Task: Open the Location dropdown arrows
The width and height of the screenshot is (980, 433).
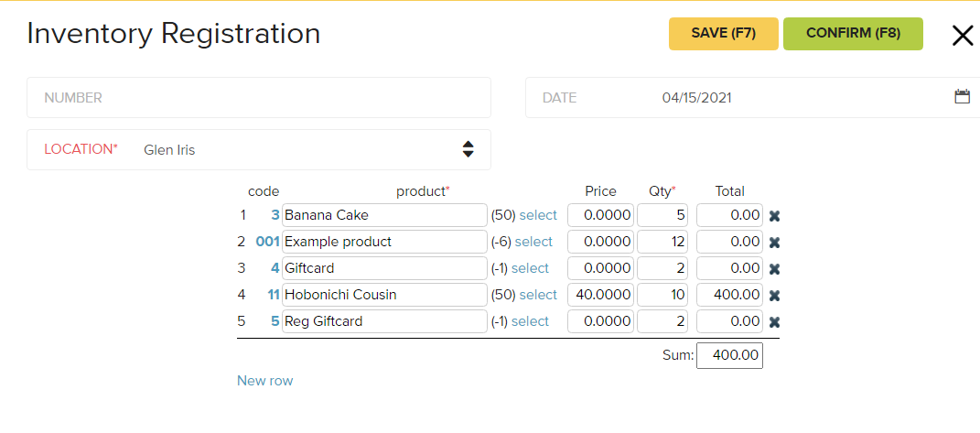Action: click(x=468, y=149)
